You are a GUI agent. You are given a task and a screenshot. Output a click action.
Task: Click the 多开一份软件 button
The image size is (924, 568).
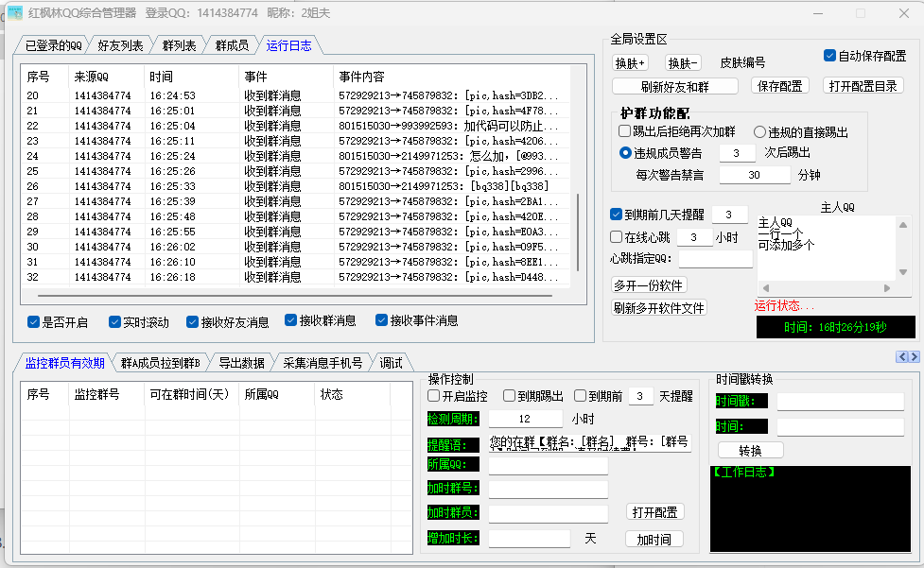point(649,285)
